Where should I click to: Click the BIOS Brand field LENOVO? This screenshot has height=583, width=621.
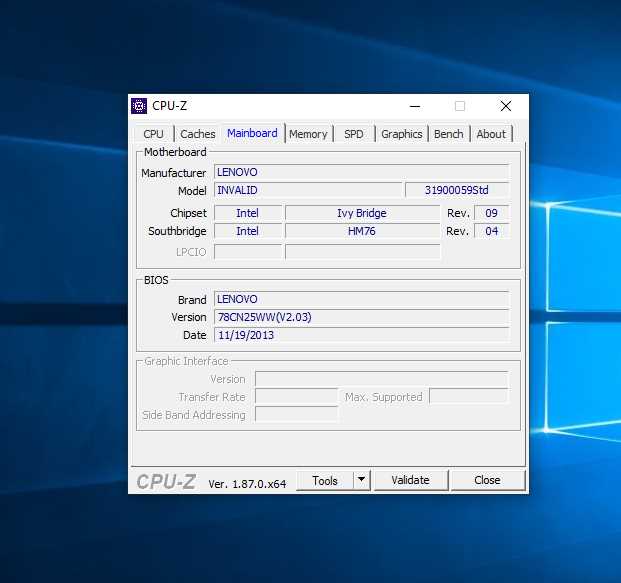pyautogui.click(x=361, y=299)
